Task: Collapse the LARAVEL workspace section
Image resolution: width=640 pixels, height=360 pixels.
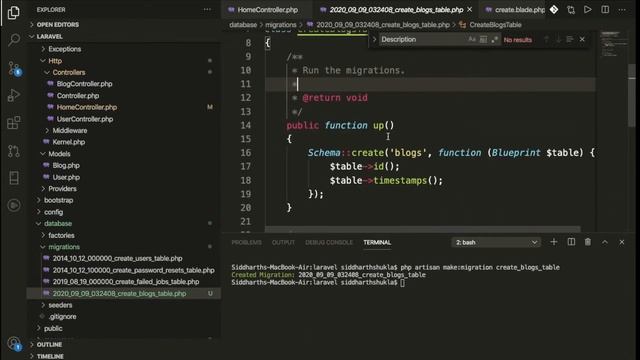Action: pyautogui.click(x=49, y=36)
